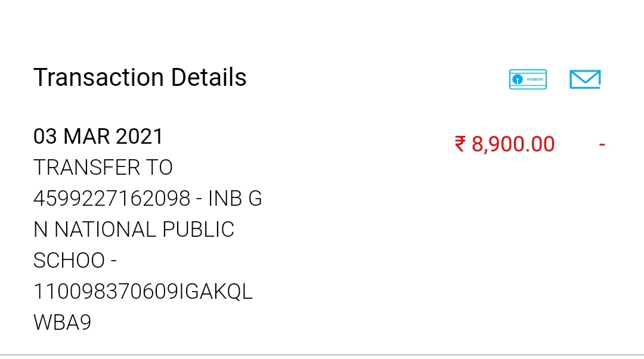This screenshot has width=644, height=359.
Task: Tap the 03 MAR 2021 date
Action: click(98, 137)
